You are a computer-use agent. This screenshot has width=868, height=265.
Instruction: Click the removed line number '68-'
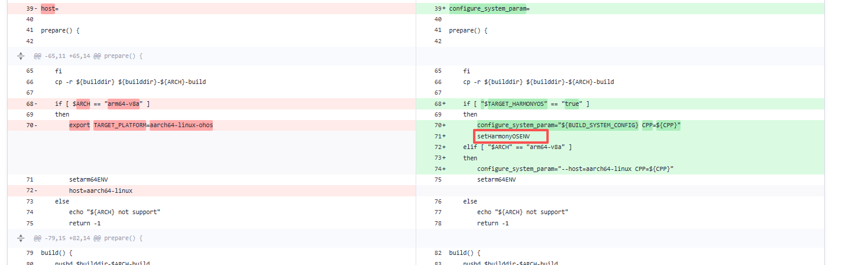click(31, 104)
